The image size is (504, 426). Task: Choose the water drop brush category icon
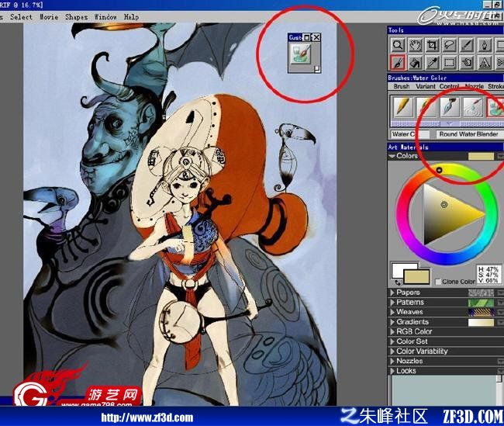[x=473, y=106]
